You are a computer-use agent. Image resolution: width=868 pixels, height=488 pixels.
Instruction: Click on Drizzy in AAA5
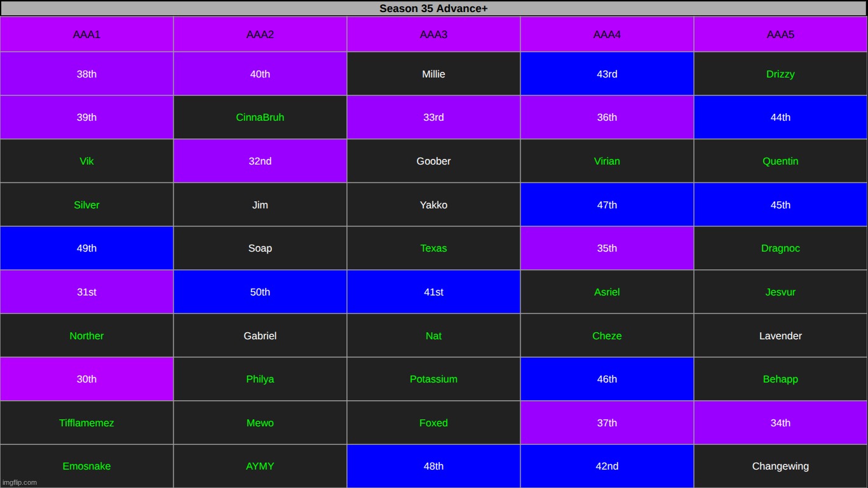tap(780, 74)
